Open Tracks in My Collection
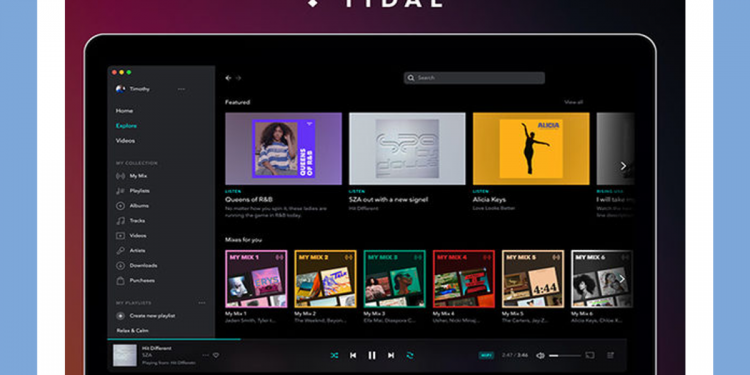 click(x=131, y=221)
